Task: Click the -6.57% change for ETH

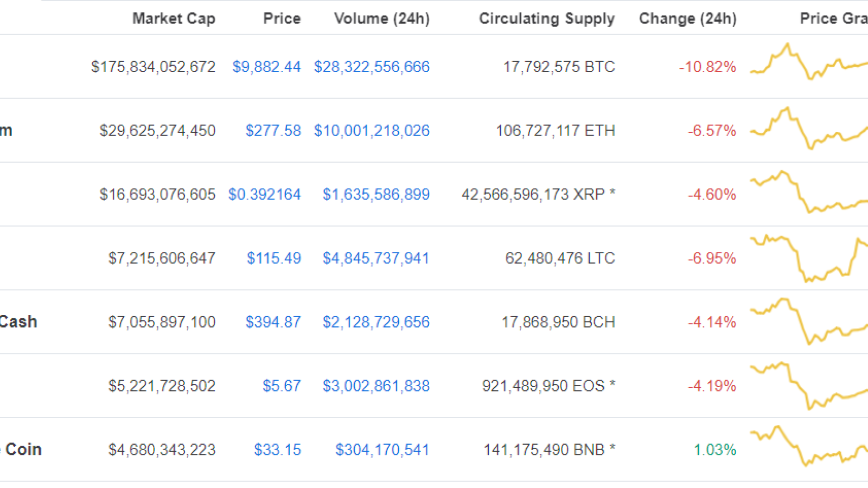Action: coord(712,131)
